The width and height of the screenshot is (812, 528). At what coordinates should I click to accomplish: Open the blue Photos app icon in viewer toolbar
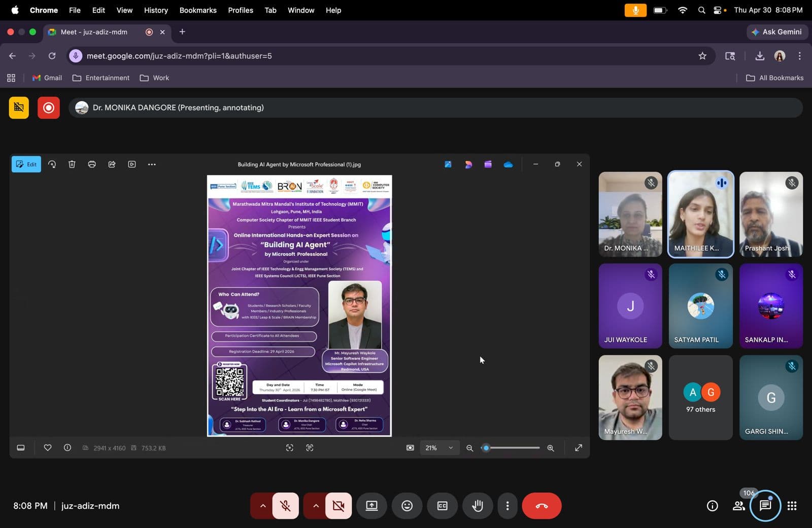pos(448,164)
